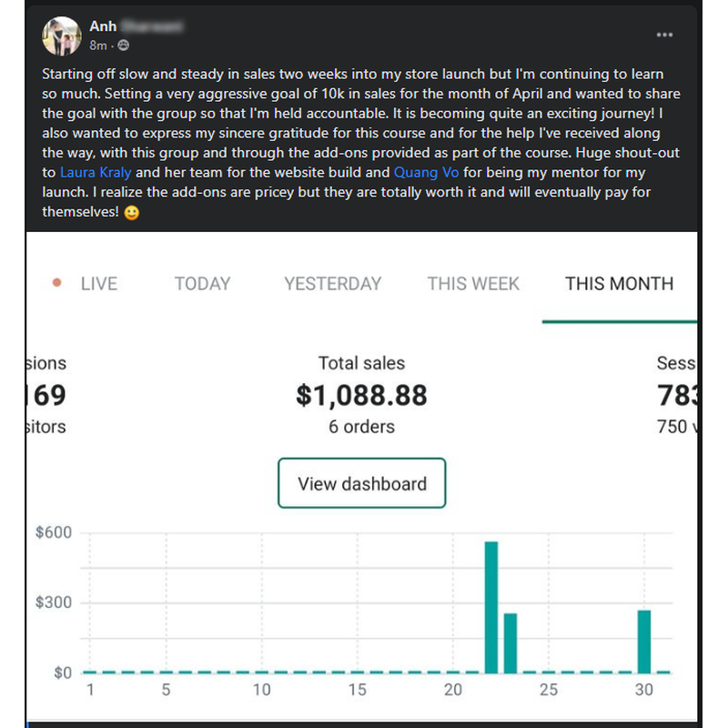
Task: Click the orange LIVE indicator dot
Action: pyautogui.click(x=55, y=284)
